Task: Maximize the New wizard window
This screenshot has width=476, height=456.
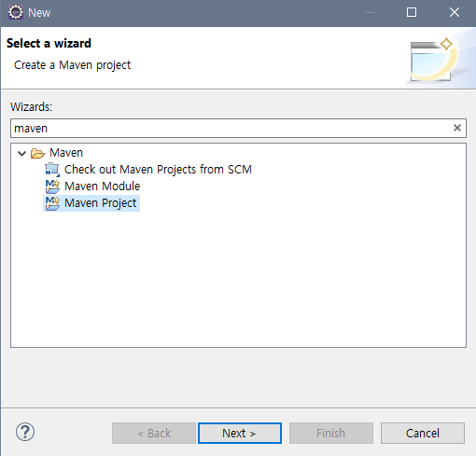Action: coord(412,12)
